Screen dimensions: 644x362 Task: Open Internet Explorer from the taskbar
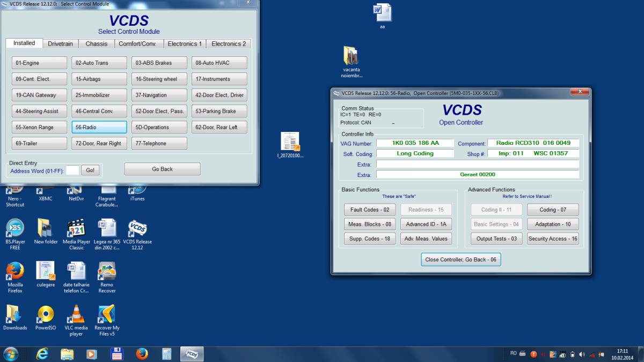(42, 353)
